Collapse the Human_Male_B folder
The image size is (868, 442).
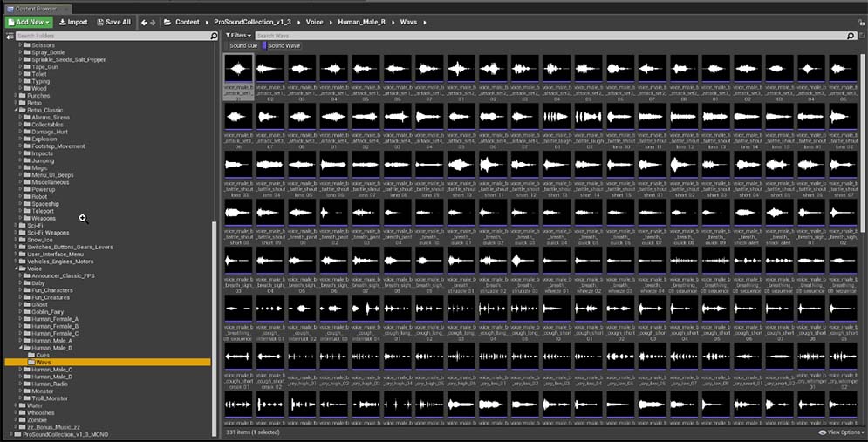click(20, 347)
